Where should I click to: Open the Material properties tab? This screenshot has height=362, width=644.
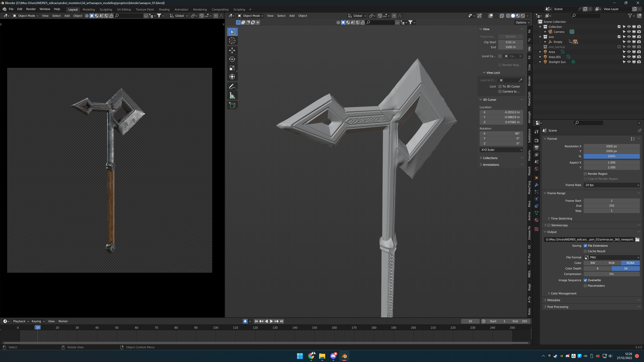536,220
